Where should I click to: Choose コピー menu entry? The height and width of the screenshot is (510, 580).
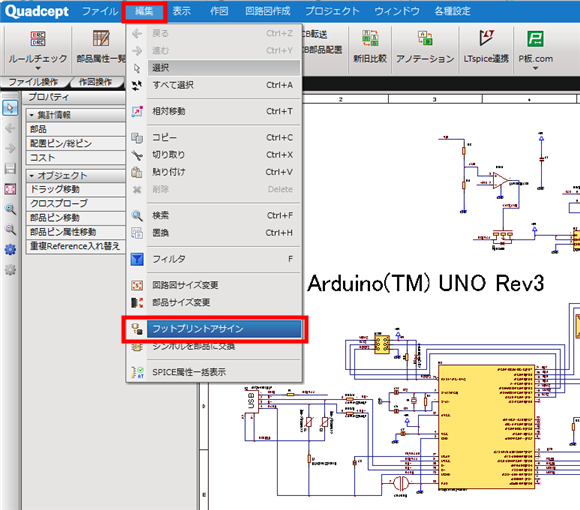coord(224,138)
